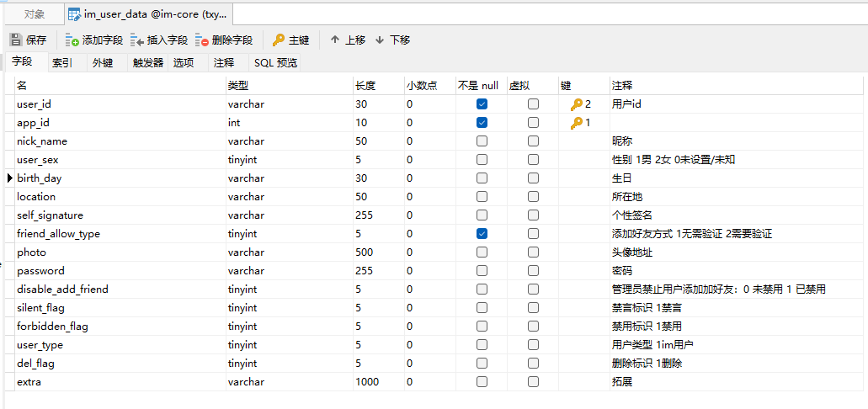868x409 pixels.
Task: Click the key icon in app_id row
Action: pyautogui.click(x=577, y=123)
